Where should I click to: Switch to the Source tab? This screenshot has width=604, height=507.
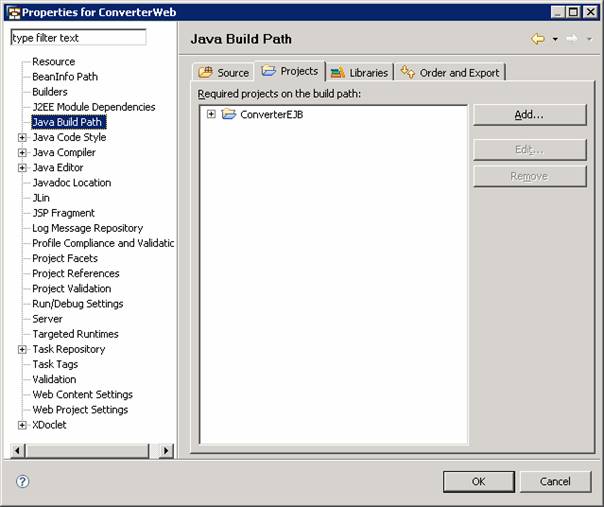pyautogui.click(x=224, y=72)
